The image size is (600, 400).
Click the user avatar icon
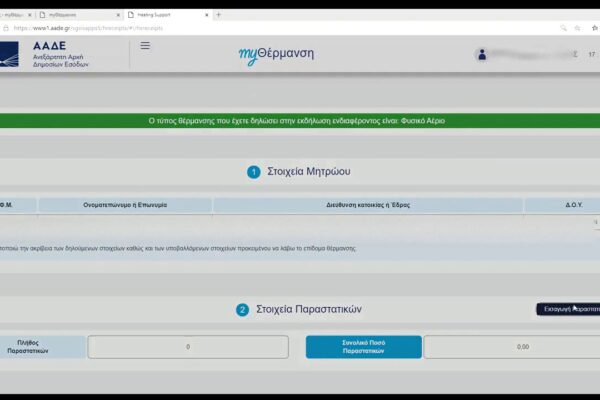point(482,55)
